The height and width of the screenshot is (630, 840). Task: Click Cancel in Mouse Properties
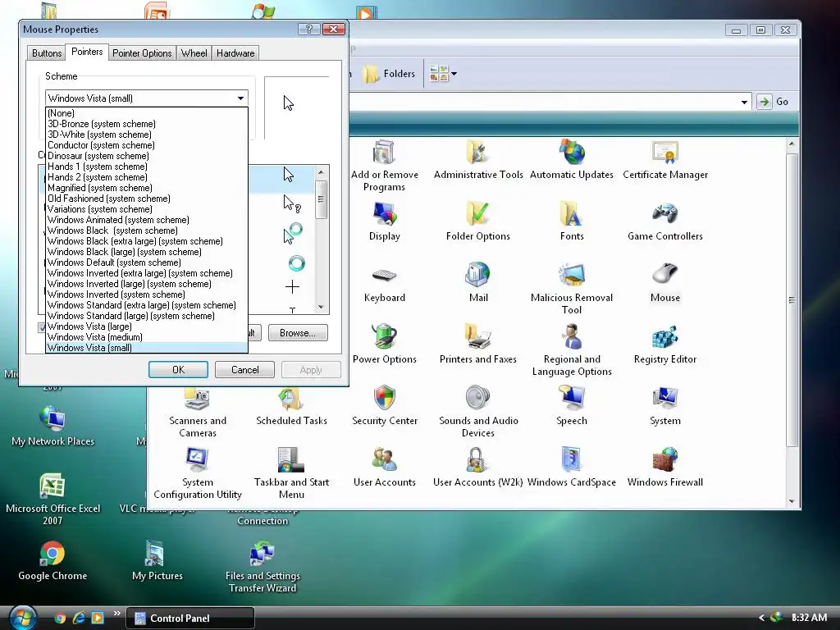pyautogui.click(x=244, y=370)
